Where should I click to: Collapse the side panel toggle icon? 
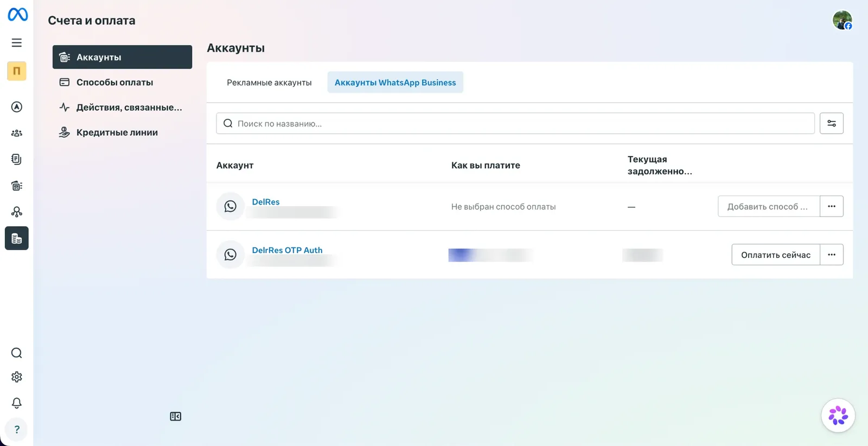[176, 416]
